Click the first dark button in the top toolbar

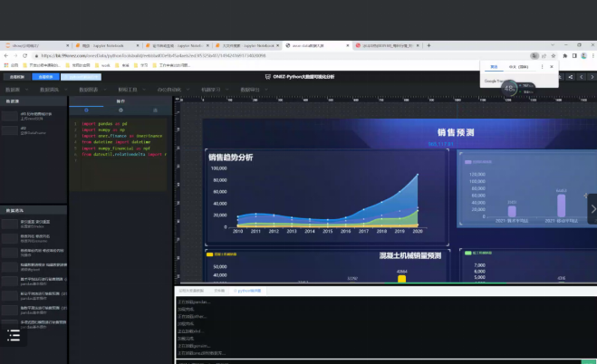pyautogui.click(x=17, y=77)
